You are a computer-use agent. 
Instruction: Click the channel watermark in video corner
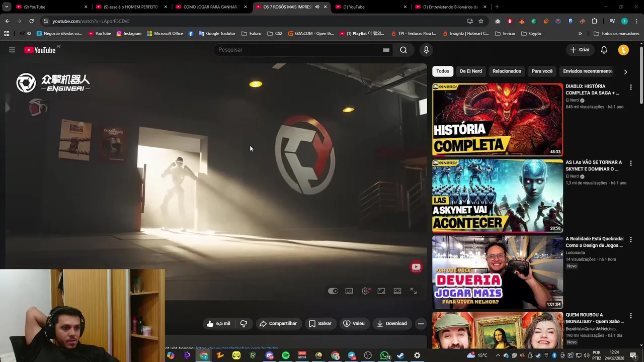[x=416, y=267]
